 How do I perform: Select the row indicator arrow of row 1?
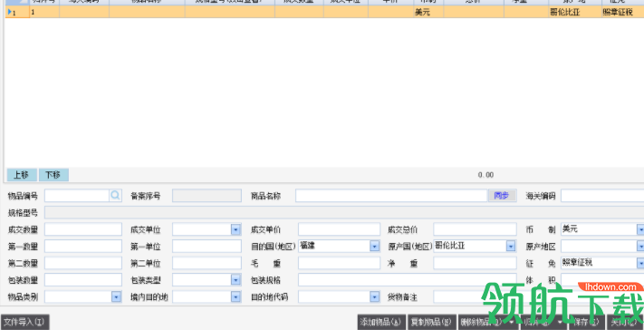coord(9,12)
